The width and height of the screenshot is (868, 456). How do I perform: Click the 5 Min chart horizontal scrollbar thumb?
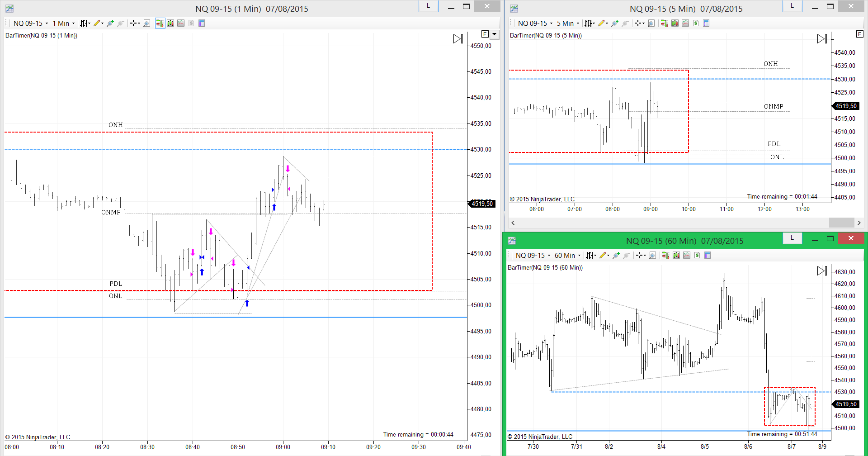coord(841,223)
